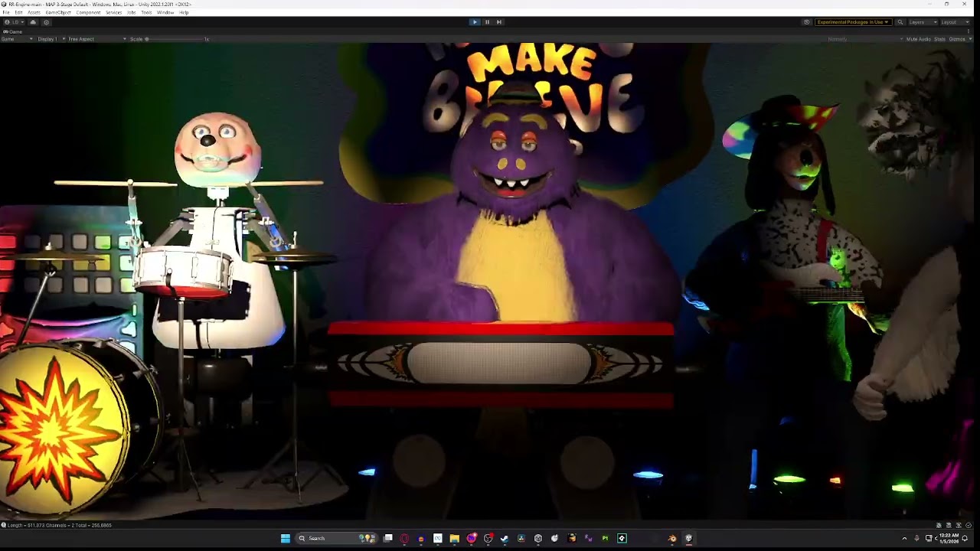Expand Experimental Packages In Use dropdown
Screen dimensions: 980x551
853,22
